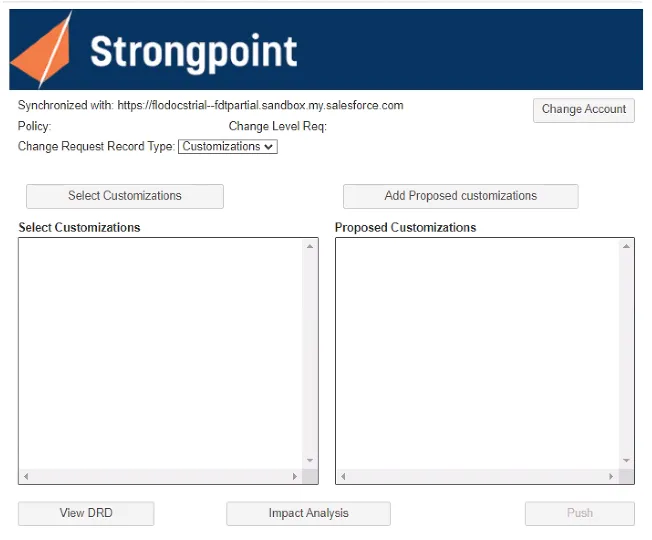Viewport: 652px width, 540px height.
Task: Click the Select Customizations vertical scrollbar track
Action: (310, 353)
